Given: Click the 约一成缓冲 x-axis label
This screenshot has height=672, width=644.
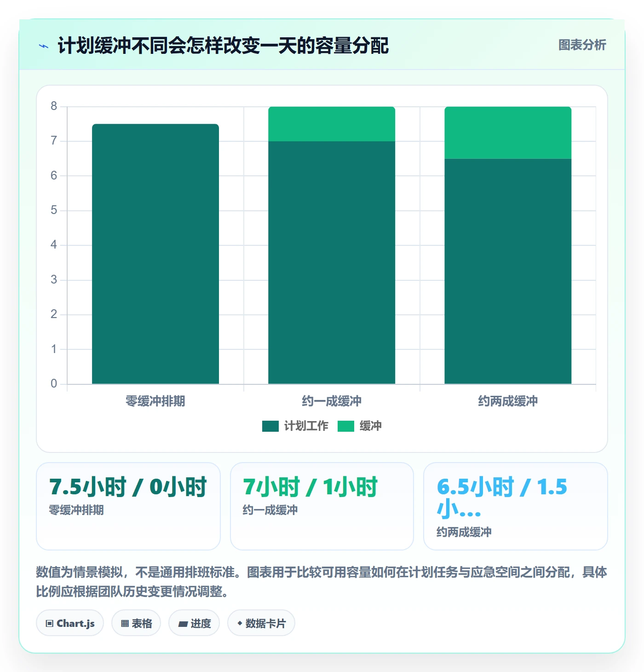Looking at the screenshot, I should (x=332, y=401).
